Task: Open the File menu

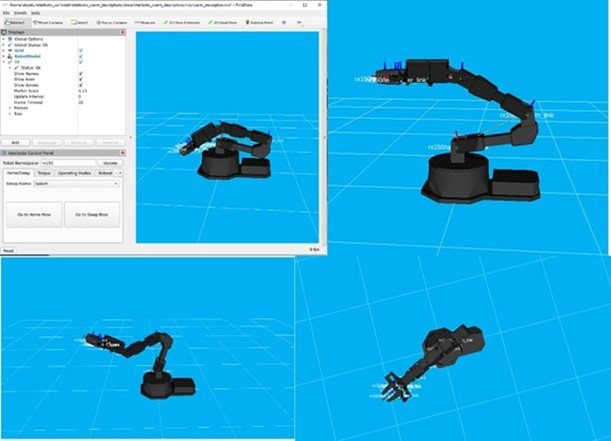Action: pos(6,13)
